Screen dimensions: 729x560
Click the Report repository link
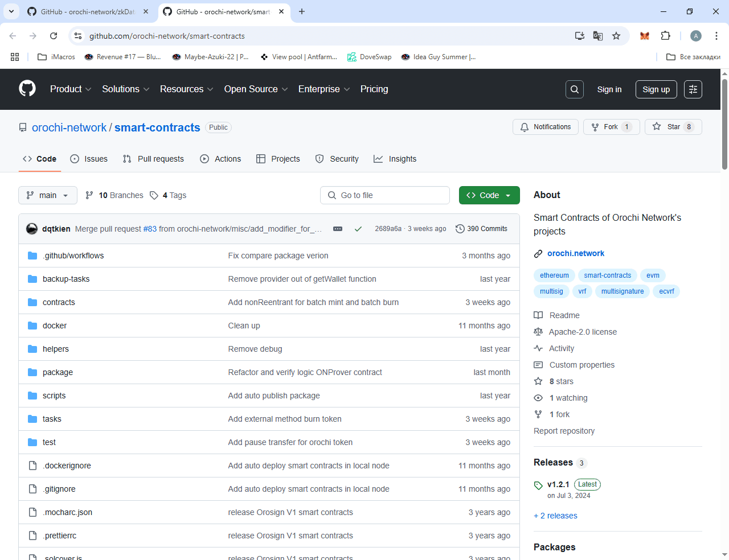click(564, 431)
